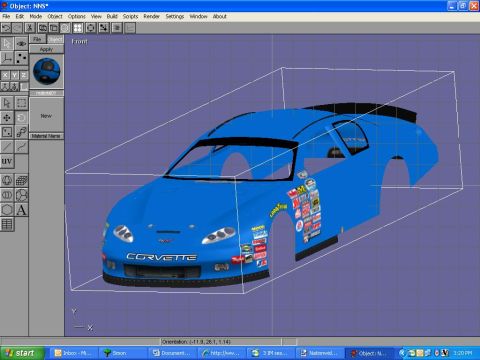Viewport: 480px width, 360px height.
Task: Open the About menu
Action: (x=220, y=16)
